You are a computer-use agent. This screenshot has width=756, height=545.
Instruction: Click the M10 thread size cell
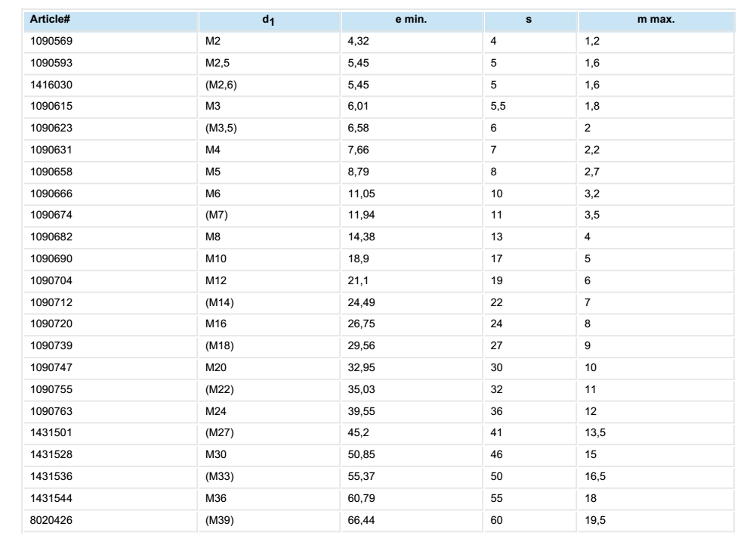click(214, 259)
